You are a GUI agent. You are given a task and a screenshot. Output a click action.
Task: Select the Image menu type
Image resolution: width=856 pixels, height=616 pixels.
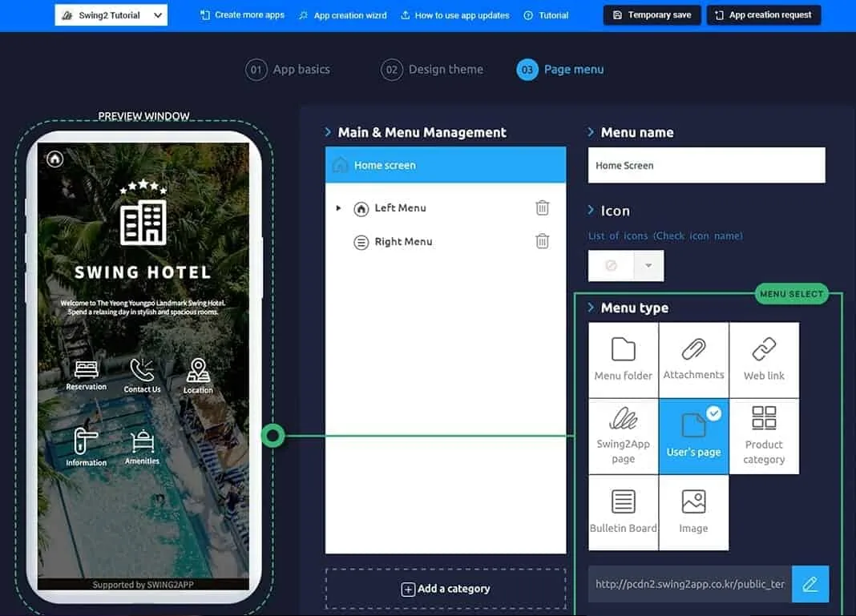click(x=693, y=512)
